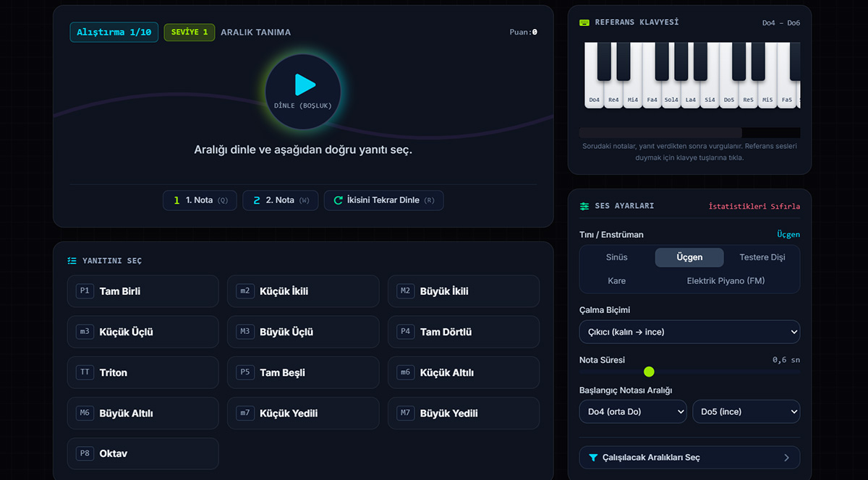Open the Çalma Biçimi dropdown
868x480 pixels.
point(689,332)
